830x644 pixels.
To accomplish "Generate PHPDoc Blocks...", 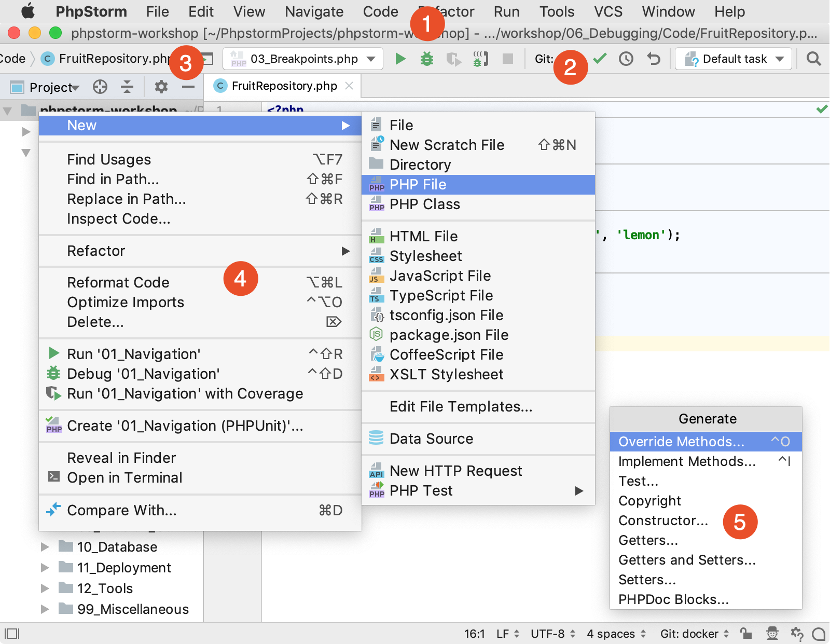I will tap(706, 599).
